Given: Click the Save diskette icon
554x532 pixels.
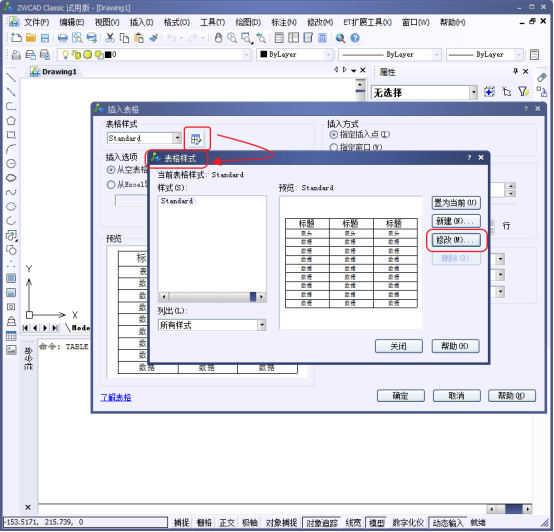Looking at the screenshot, I should pos(45,38).
